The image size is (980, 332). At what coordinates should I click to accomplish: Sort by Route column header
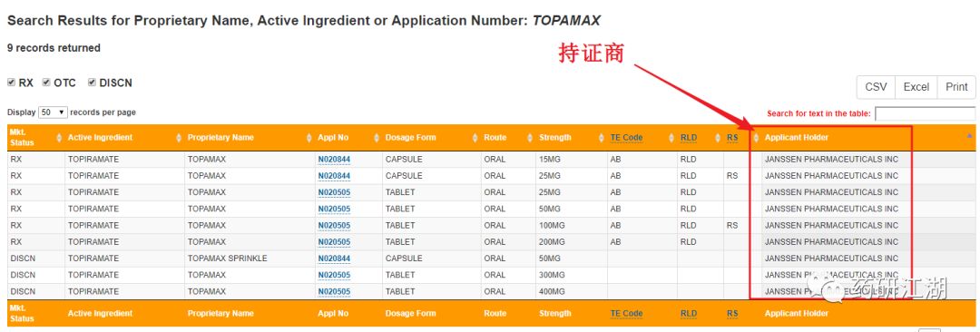pyautogui.click(x=507, y=138)
